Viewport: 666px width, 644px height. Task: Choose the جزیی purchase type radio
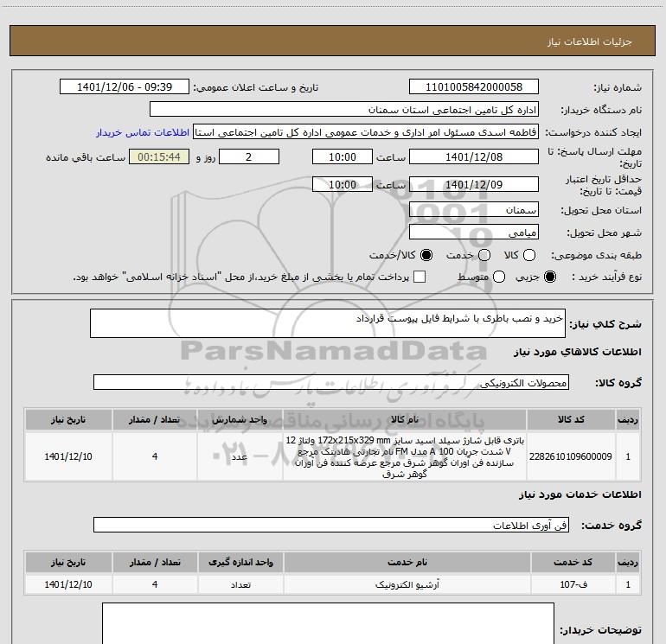[x=550, y=277]
